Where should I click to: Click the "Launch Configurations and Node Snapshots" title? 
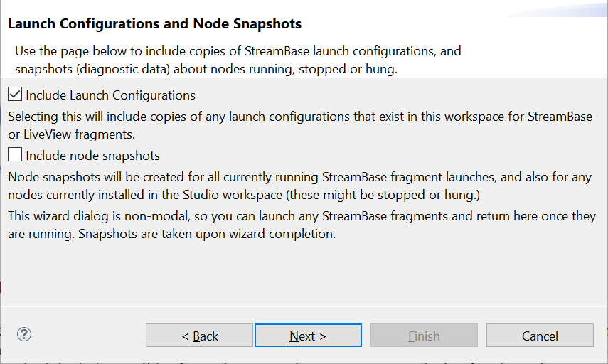(x=154, y=24)
